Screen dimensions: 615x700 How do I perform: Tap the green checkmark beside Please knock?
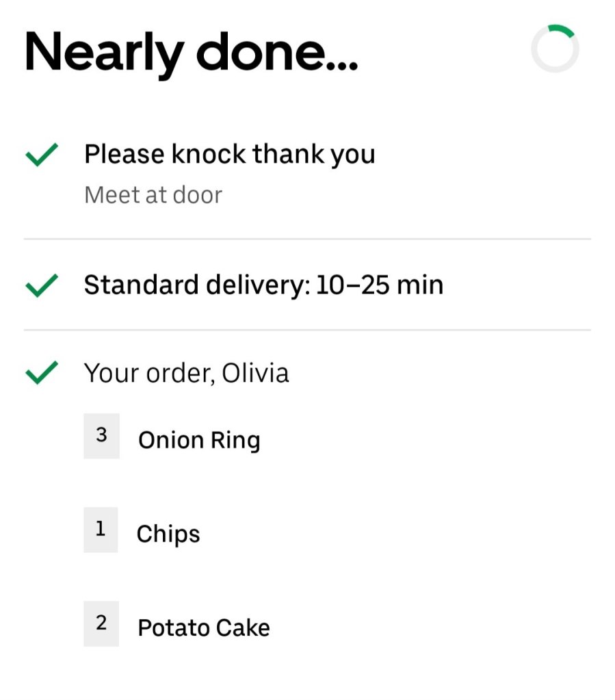pyautogui.click(x=41, y=156)
